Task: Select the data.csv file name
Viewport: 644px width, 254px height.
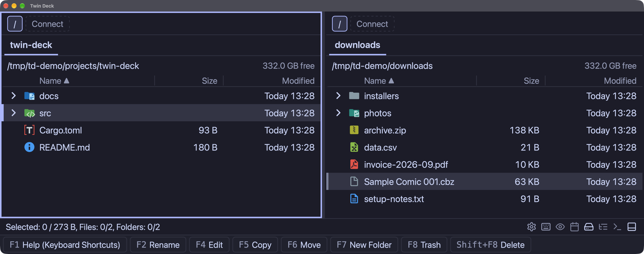Action: (x=380, y=147)
